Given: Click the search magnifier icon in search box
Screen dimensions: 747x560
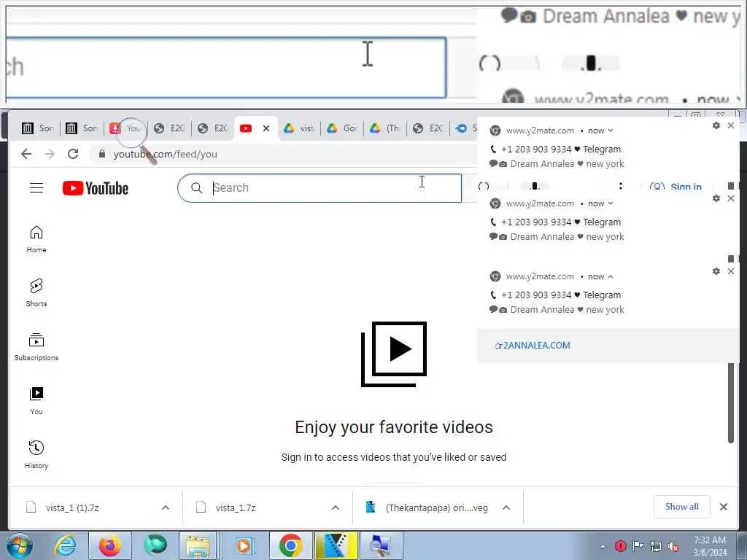Looking at the screenshot, I should 197,188.
